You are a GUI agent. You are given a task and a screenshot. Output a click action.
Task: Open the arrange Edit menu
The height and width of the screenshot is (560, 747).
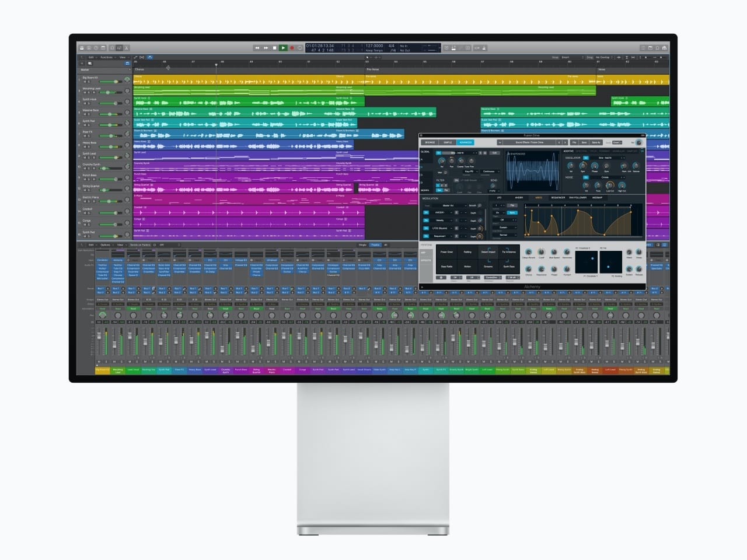coord(91,57)
